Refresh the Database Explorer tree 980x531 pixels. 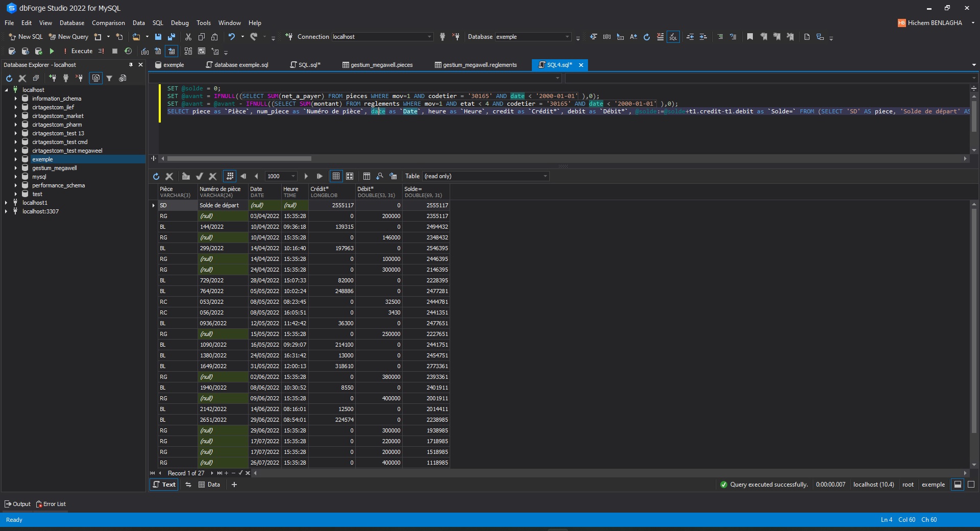(x=9, y=78)
